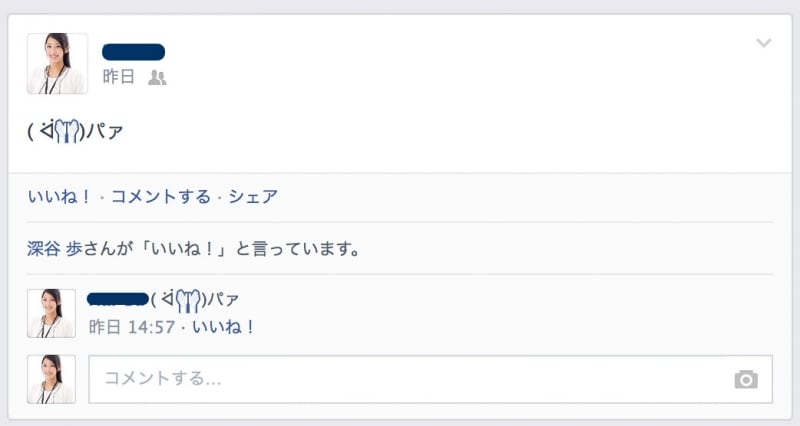Click the post text ( ◁⊍⊍)パァ
The image size is (800, 426).
click(x=76, y=131)
